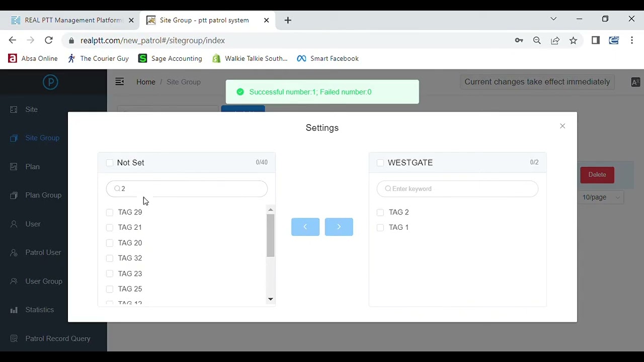The height and width of the screenshot is (362, 644).
Task: Click the browser address bar URL
Action: click(x=152, y=40)
